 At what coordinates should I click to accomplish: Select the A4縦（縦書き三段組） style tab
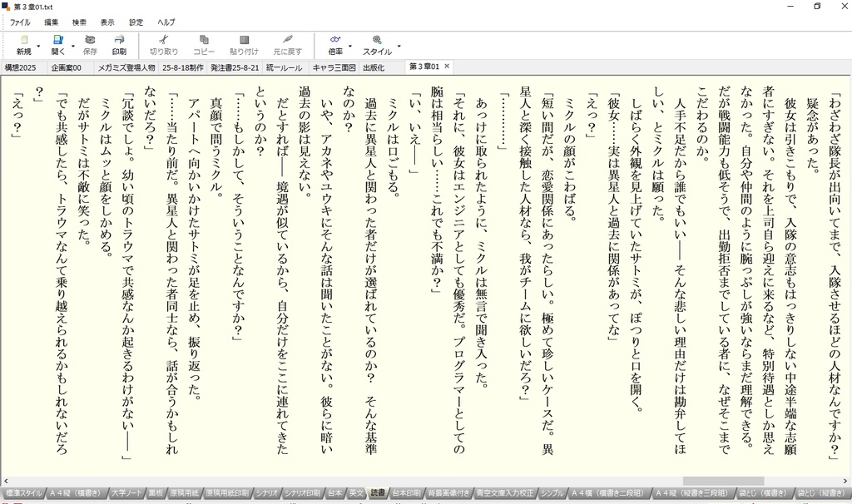[x=691, y=493]
